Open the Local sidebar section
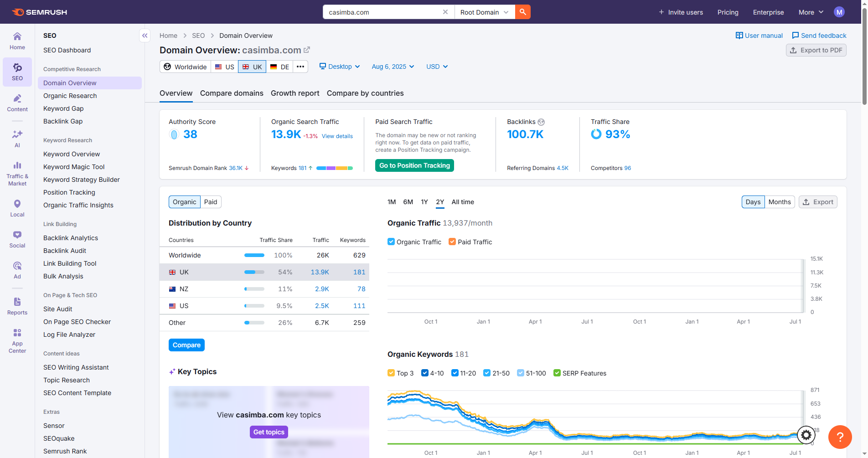This screenshot has height=458, width=868. click(x=17, y=208)
